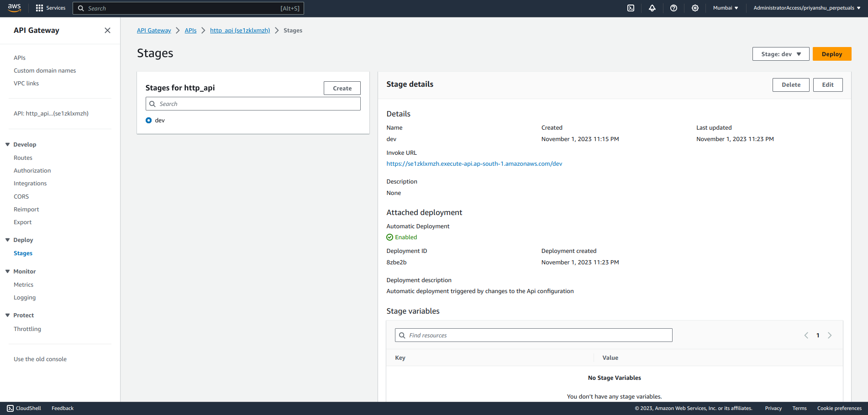Click the Key column header
The width and height of the screenshot is (868, 415).
click(x=400, y=357)
